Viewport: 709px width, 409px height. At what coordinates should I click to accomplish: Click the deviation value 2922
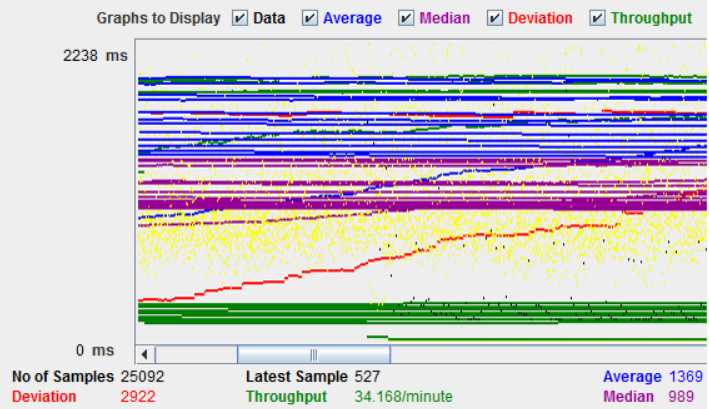point(138,397)
